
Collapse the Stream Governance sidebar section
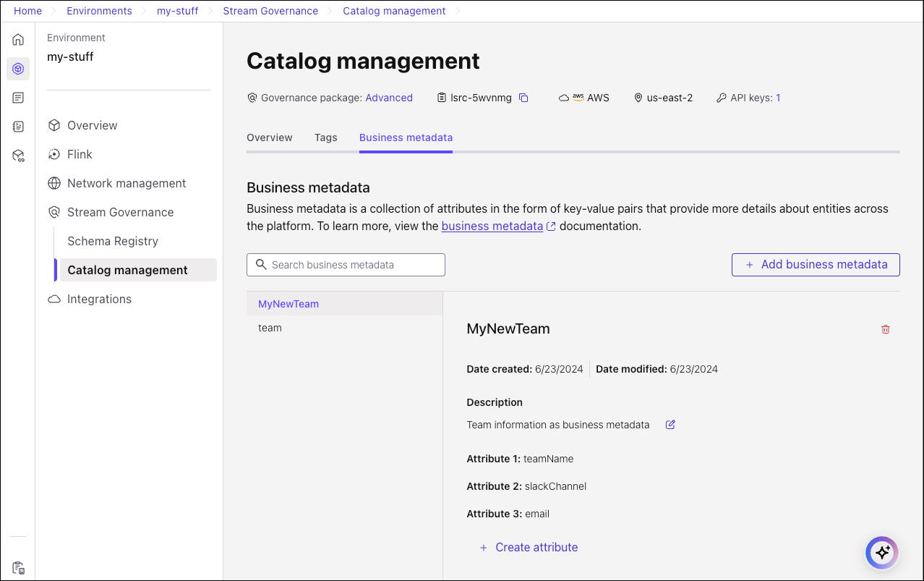click(119, 211)
